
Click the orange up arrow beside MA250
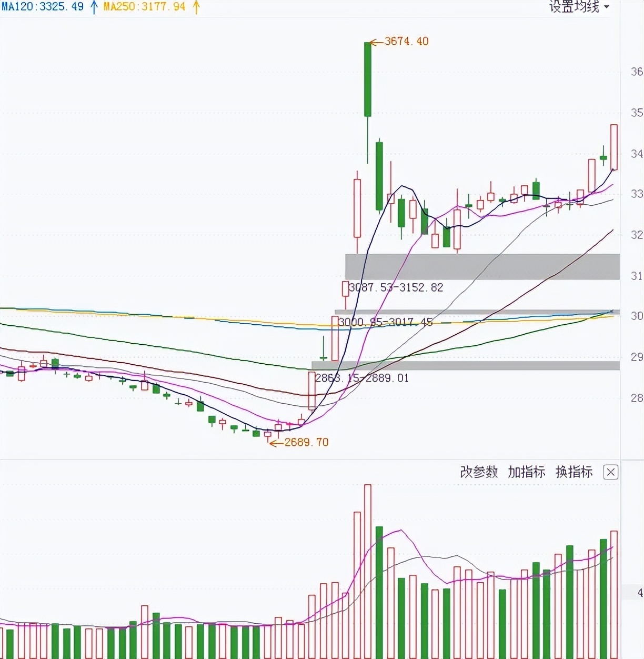tap(196, 7)
